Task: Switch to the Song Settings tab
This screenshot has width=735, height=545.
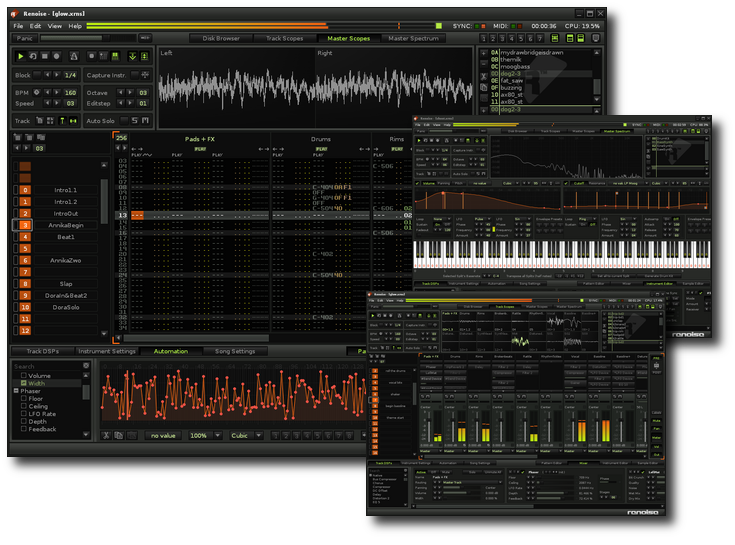Action: coord(235,351)
